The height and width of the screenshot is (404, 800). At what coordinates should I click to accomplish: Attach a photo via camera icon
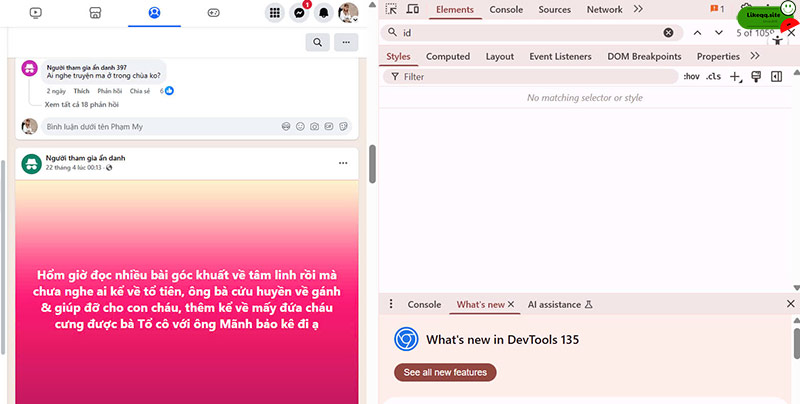[314, 127]
